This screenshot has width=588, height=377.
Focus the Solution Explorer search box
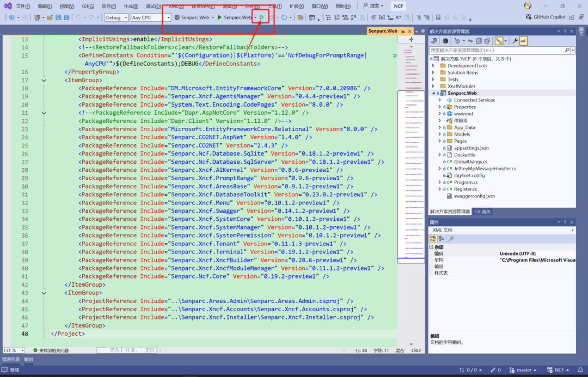click(497, 50)
